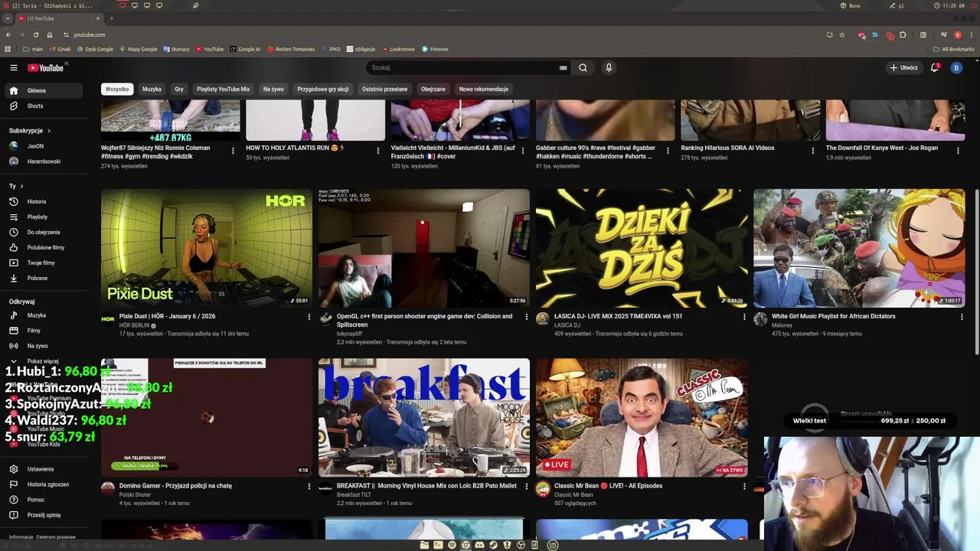Go to Główna in sidebar
The height and width of the screenshot is (551, 980).
click(x=42, y=90)
